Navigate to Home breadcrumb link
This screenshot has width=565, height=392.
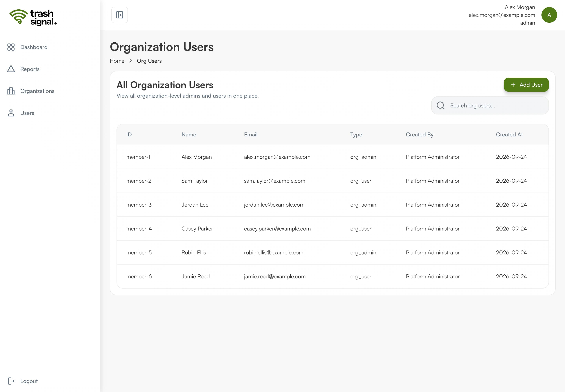tap(117, 61)
